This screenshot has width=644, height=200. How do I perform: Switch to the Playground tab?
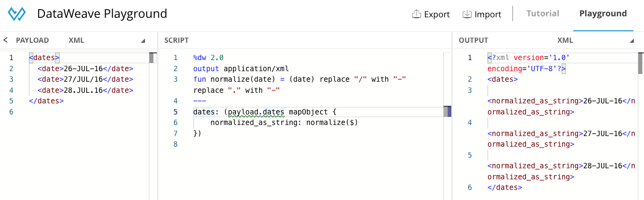[603, 13]
